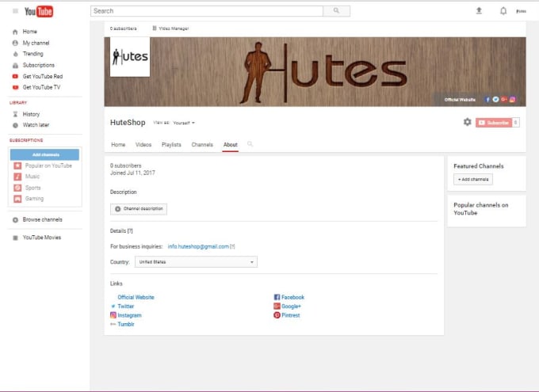This screenshot has height=392, width=539.
Task: Open the Tumblr link
Action: (x=125, y=324)
